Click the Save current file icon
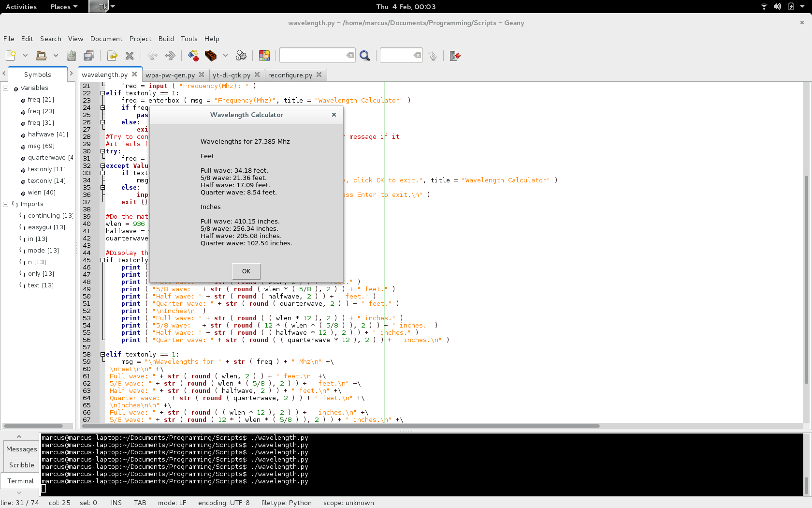 point(72,56)
